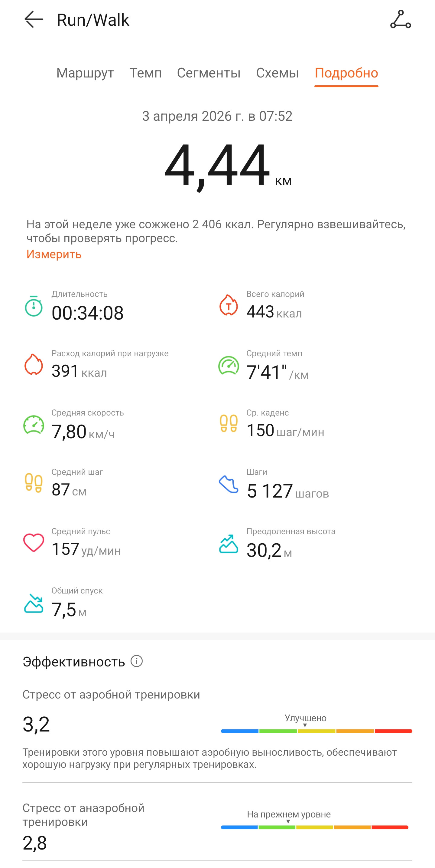The image size is (435, 868).
Task: Tap the Общий спуск descent icon
Action: click(34, 603)
